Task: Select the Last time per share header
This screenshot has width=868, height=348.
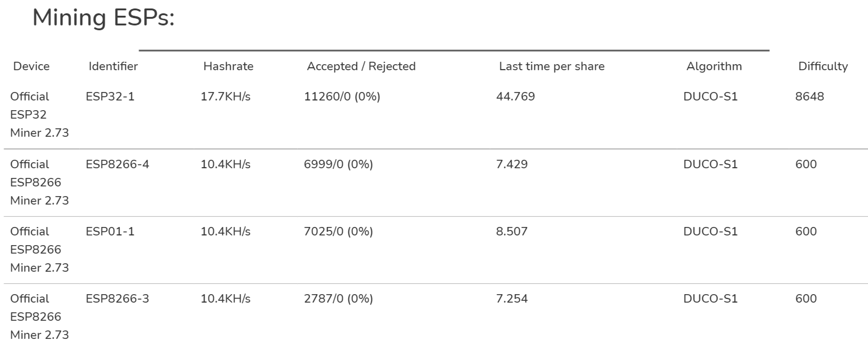Action: point(551,67)
